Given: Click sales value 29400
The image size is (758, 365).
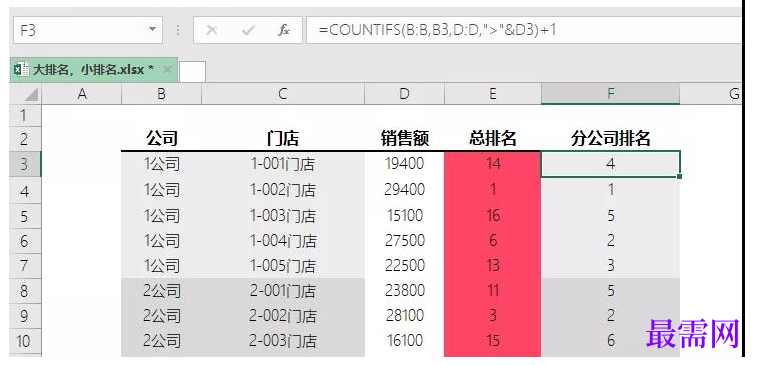Looking at the screenshot, I should (404, 190).
